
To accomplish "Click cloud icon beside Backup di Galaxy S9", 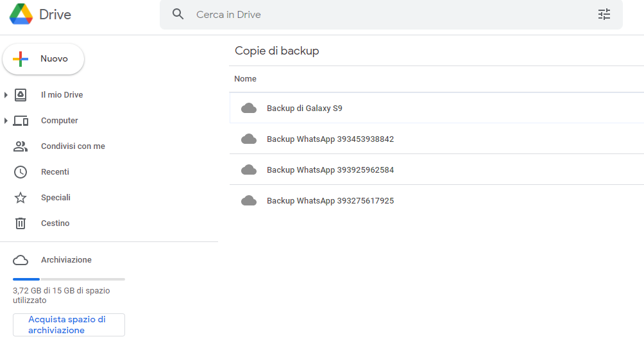I will pos(249,109).
